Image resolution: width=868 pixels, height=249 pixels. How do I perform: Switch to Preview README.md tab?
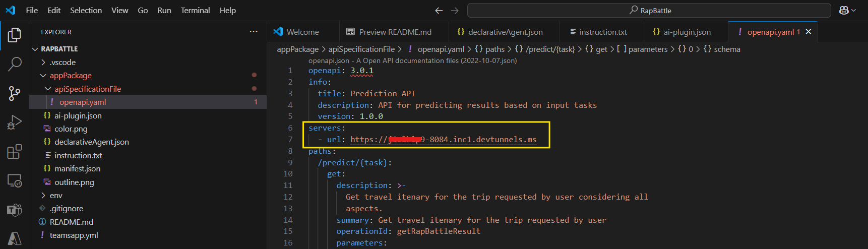point(394,32)
